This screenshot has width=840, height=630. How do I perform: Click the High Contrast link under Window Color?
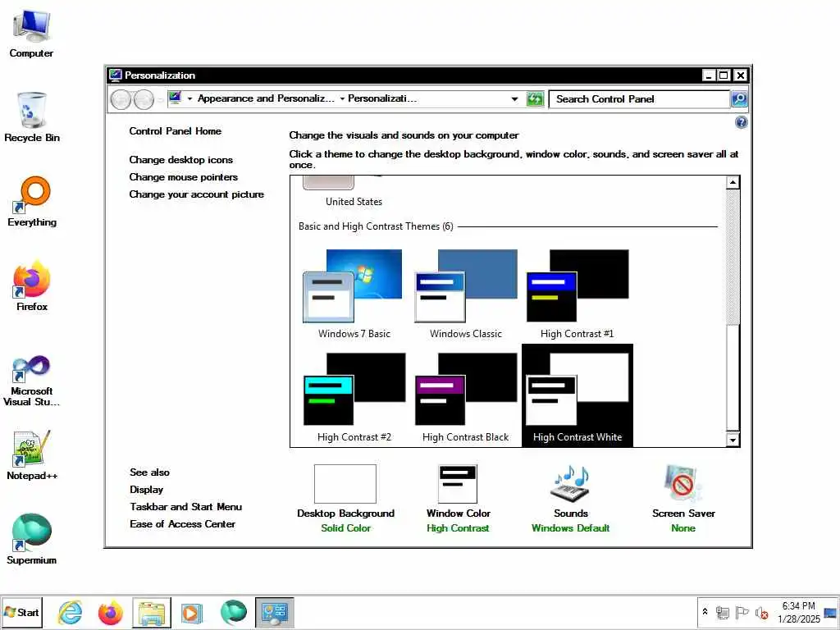pos(458,527)
